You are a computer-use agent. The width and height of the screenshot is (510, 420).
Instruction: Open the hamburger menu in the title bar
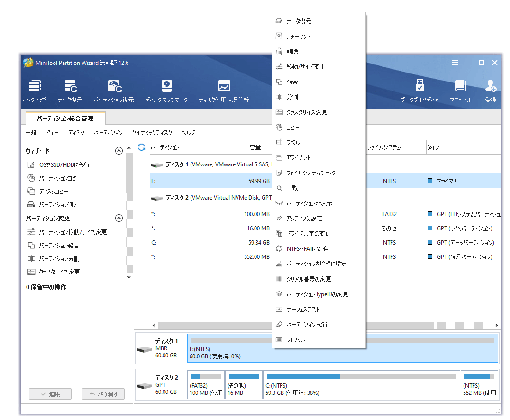tap(455, 62)
